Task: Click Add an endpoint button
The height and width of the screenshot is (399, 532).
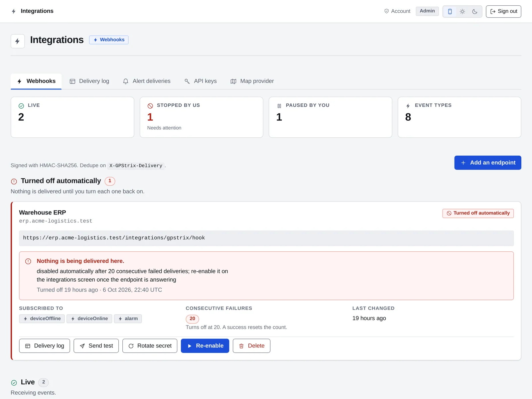Action: pyautogui.click(x=488, y=163)
